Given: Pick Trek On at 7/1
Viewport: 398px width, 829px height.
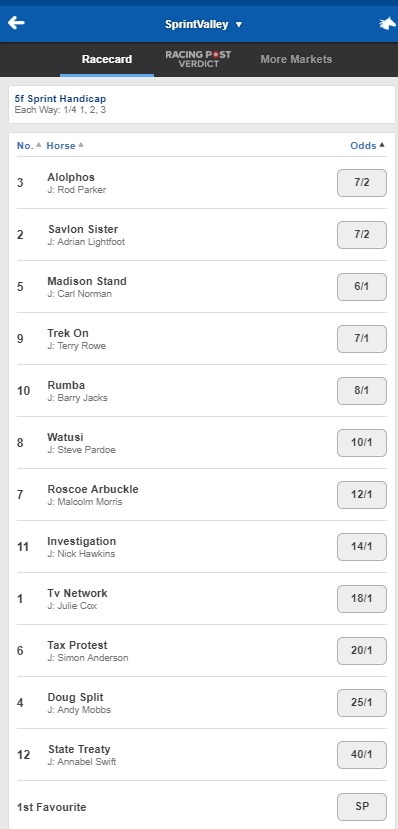Looking at the screenshot, I should (x=362, y=339).
